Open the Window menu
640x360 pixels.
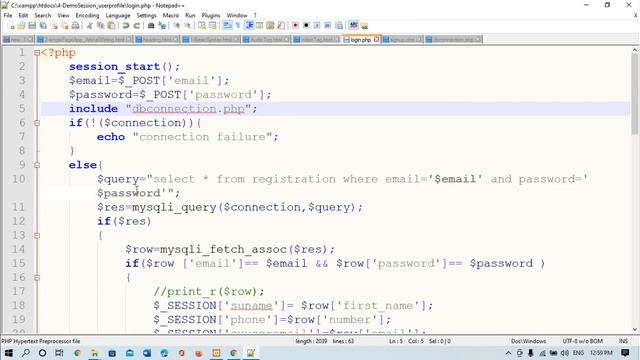pos(237,16)
